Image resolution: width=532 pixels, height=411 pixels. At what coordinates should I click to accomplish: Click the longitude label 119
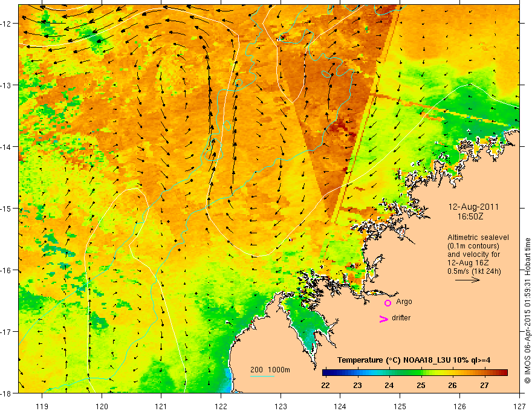[42, 406]
